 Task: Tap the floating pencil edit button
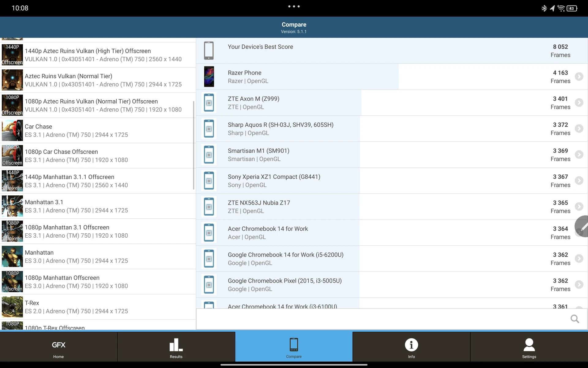pyautogui.click(x=582, y=226)
